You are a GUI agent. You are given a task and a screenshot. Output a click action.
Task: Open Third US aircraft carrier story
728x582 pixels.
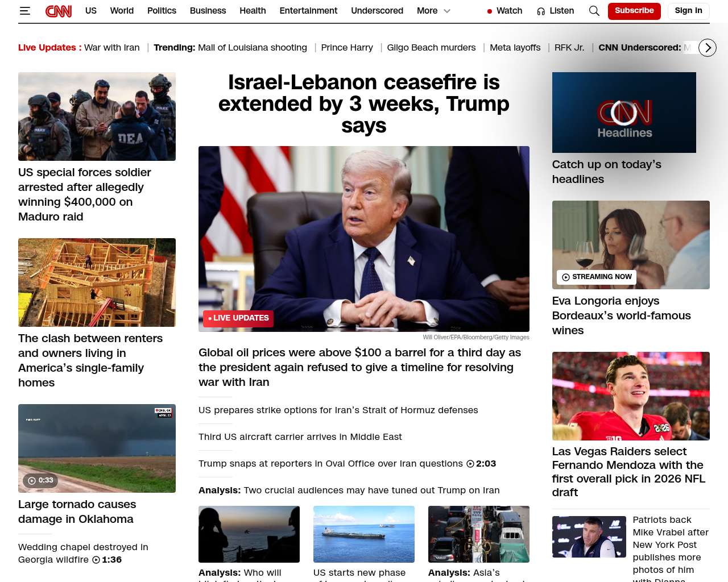pyautogui.click(x=300, y=437)
